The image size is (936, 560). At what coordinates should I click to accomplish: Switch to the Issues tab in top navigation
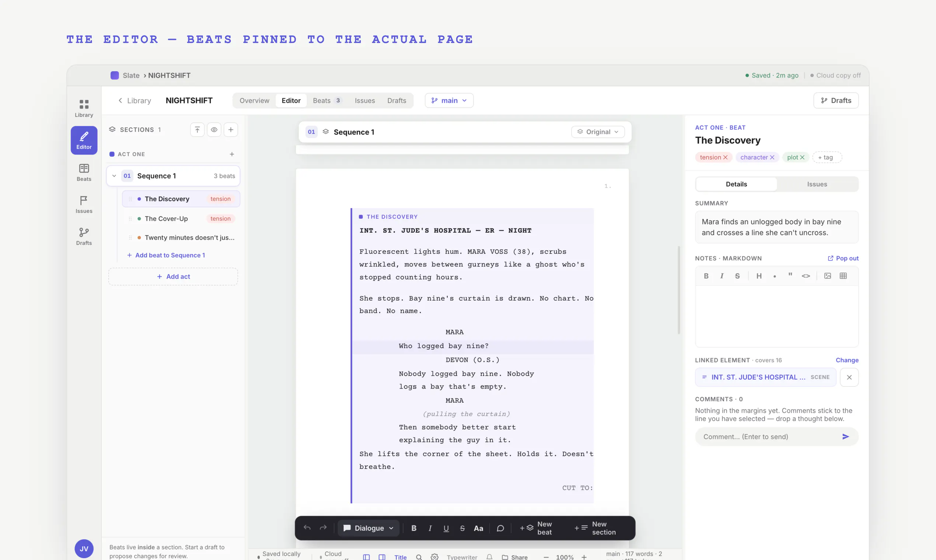(364, 101)
